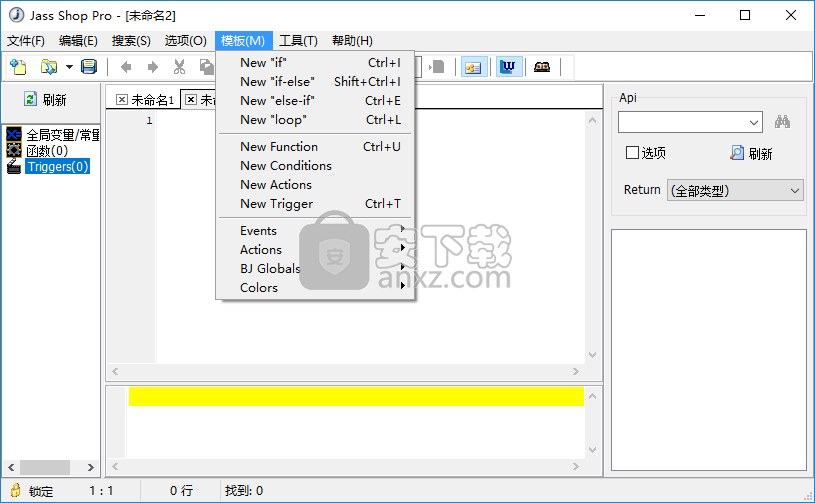Image resolution: width=815 pixels, height=503 pixels.
Task: Click the Redo forward arrow icon
Action: coord(152,67)
